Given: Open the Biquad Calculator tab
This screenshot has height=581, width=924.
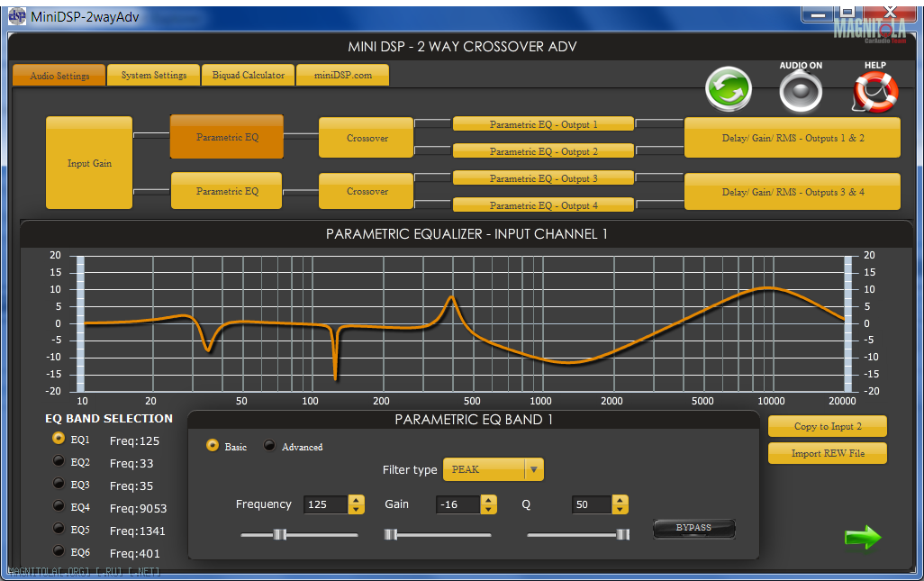Looking at the screenshot, I should [x=248, y=75].
